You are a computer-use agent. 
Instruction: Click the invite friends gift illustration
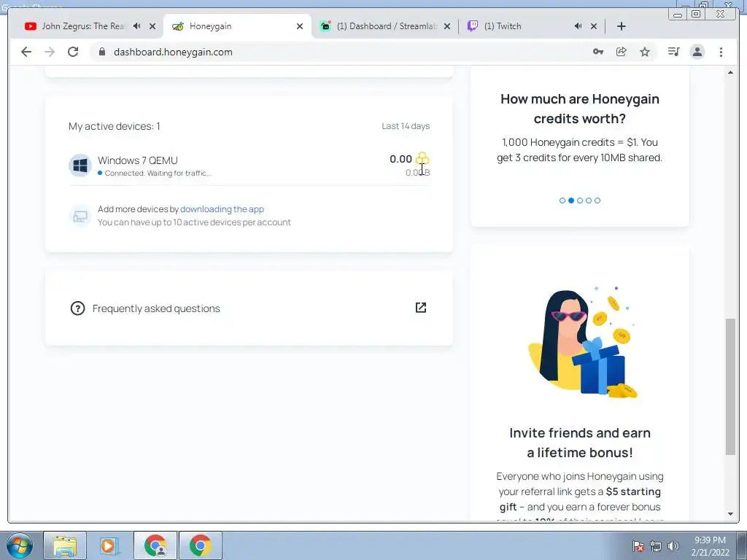tap(582, 343)
